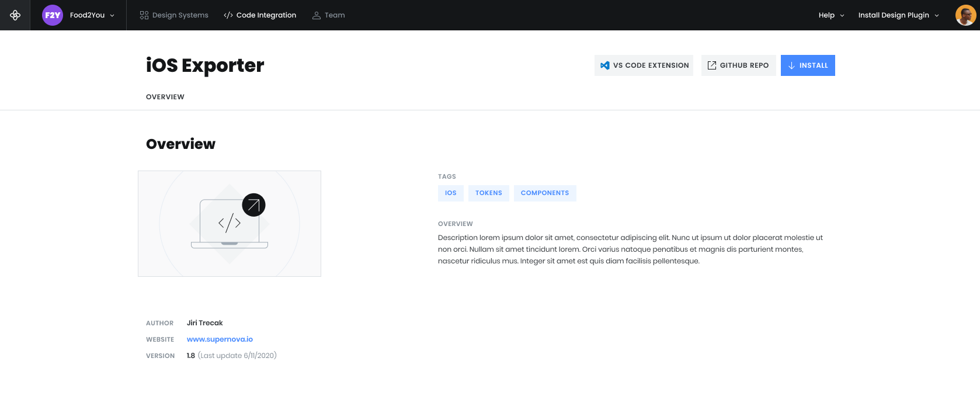
Task: Select the COMPONENTS tag
Action: (x=545, y=193)
